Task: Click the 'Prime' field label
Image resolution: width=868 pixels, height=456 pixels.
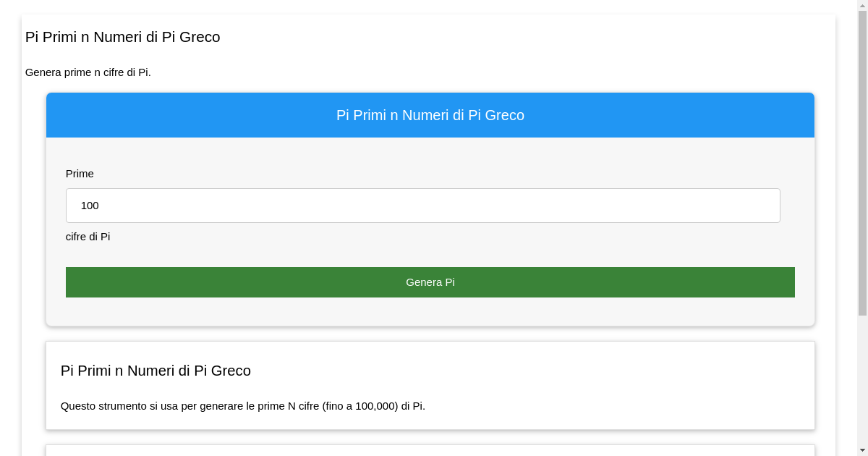Action: 80,174
